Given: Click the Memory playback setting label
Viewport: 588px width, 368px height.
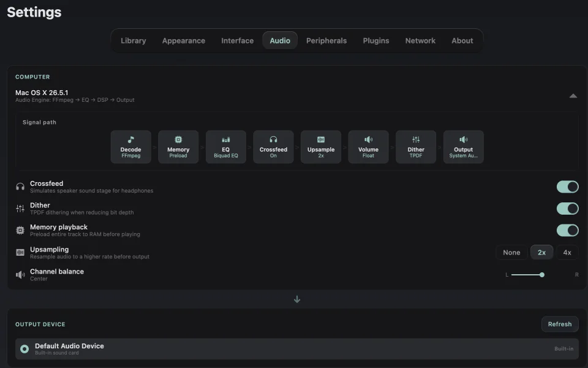Looking at the screenshot, I should [59, 227].
